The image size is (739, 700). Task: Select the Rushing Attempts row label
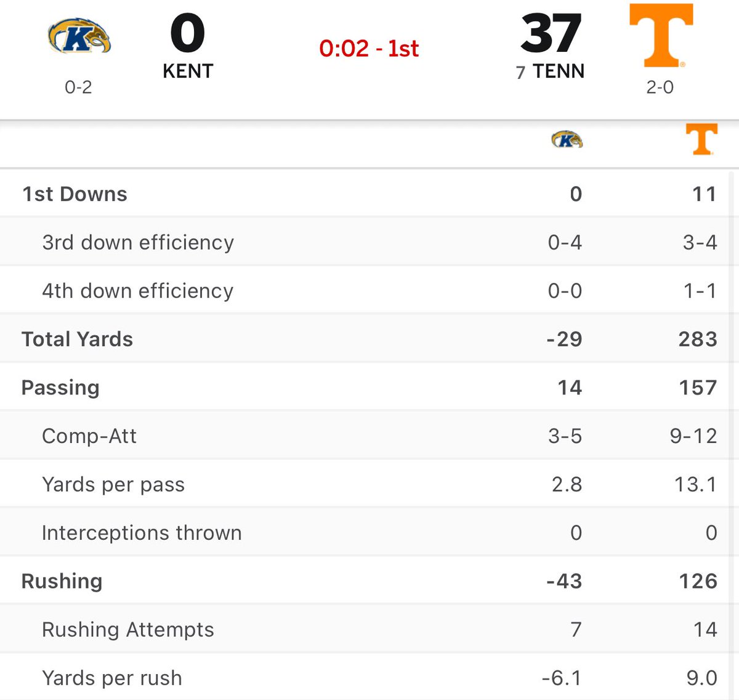128,630
